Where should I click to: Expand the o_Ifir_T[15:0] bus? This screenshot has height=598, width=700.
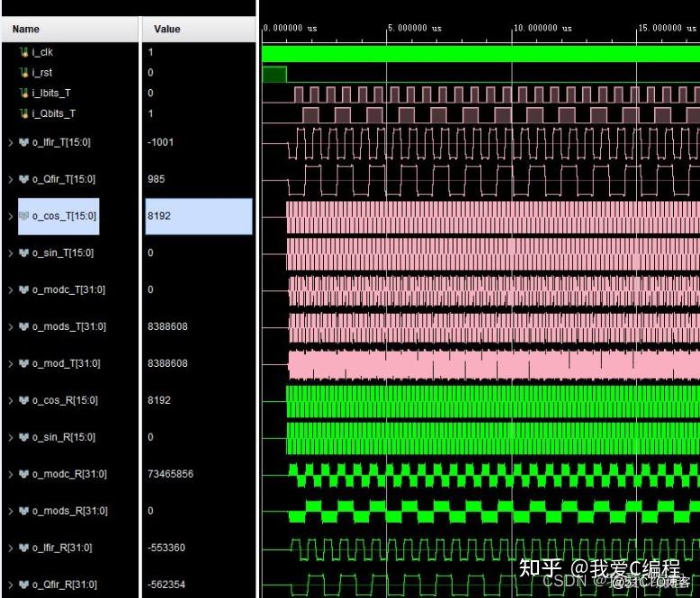pos(11,143)
